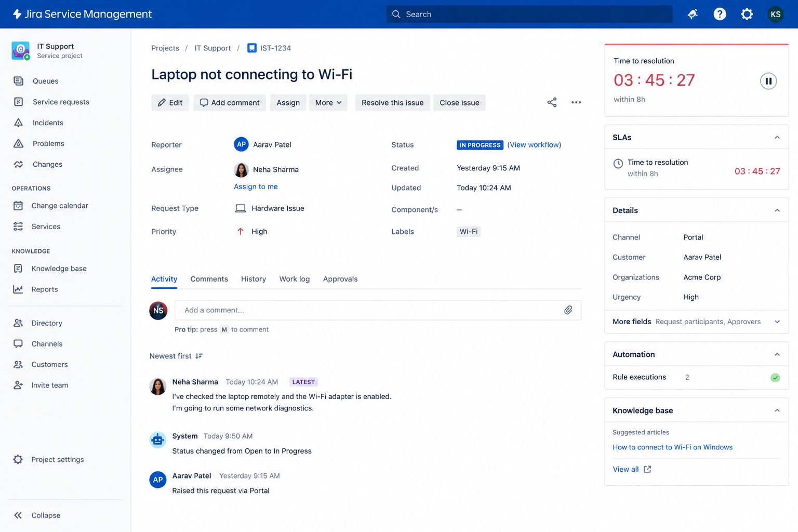Click the View all link
The width and height of the screenshot is (798, 532).
626,469
